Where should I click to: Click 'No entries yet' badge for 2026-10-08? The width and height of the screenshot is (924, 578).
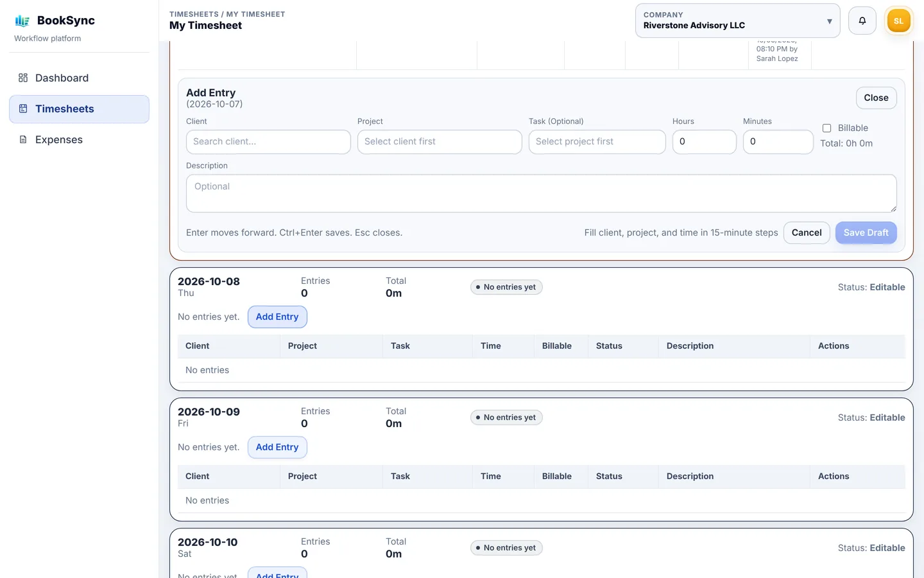(506, 287)
